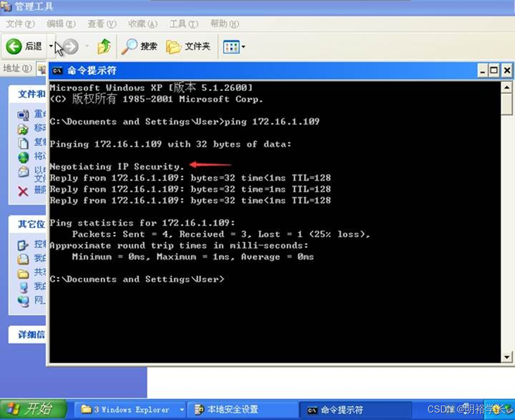Screen dimensions: 515x420
Task: Open the Search (搜索) toolbar button
Action: coord(139,46)
